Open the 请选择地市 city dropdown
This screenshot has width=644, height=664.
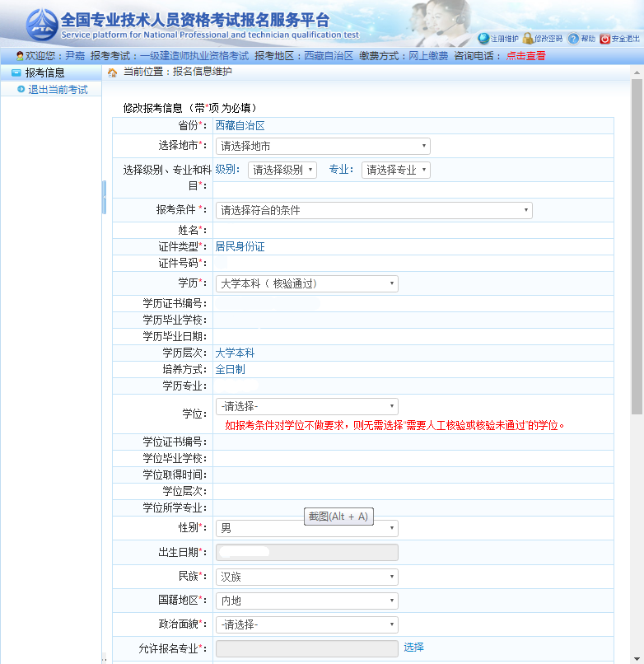click(323, 146)
